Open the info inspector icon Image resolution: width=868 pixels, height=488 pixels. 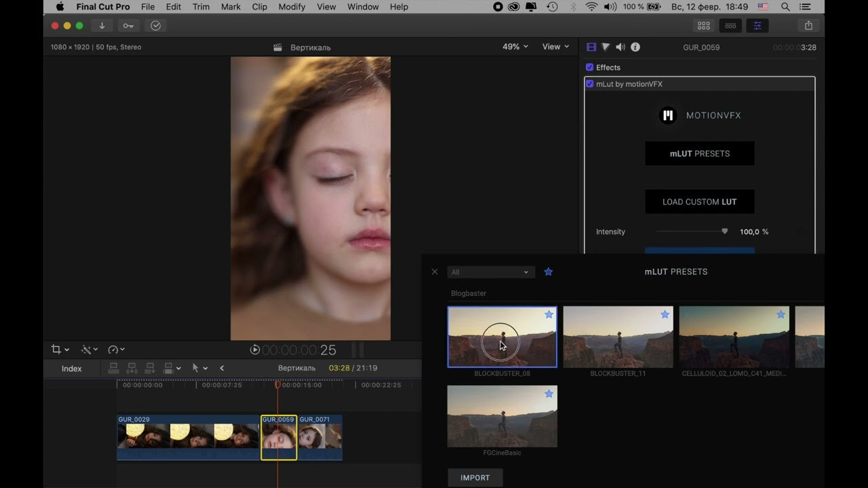pos(635,47)
